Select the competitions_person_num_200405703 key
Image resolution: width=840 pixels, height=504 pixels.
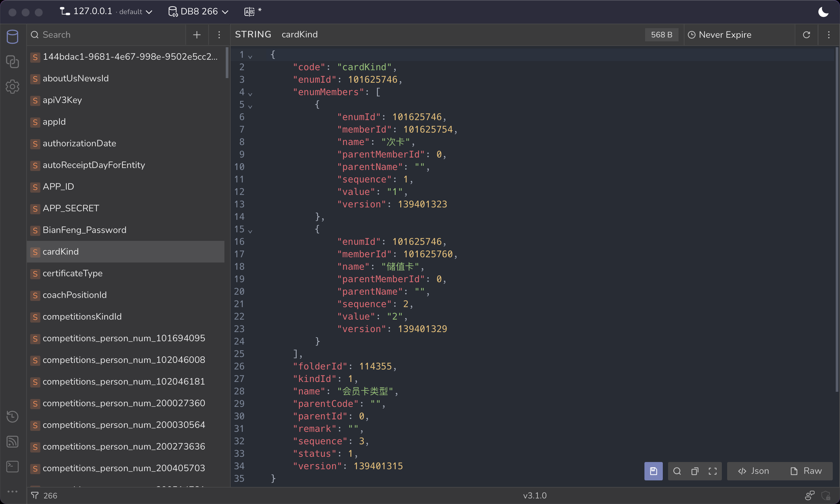coord(126,468)
